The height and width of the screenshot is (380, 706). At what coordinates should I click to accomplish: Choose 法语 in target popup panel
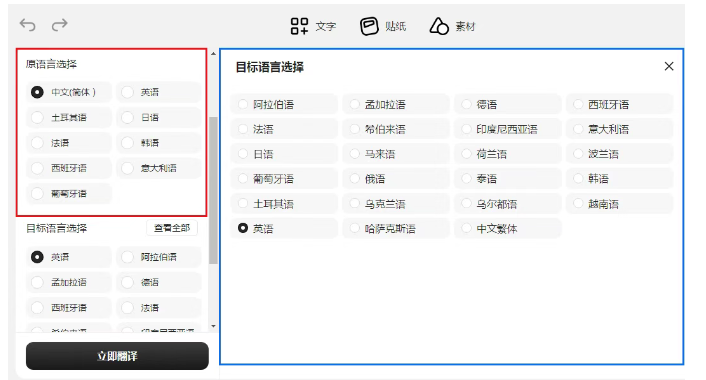tap(284, 129)
